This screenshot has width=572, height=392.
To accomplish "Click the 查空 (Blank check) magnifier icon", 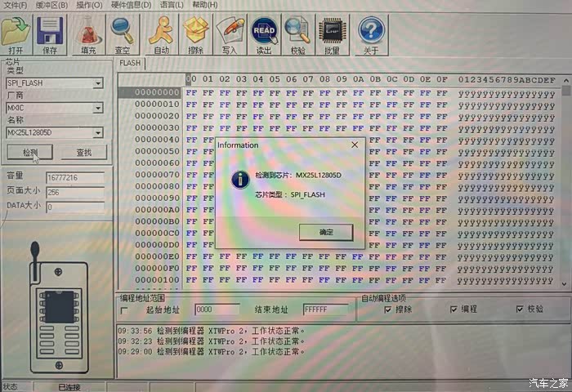I will coord(123,35).
